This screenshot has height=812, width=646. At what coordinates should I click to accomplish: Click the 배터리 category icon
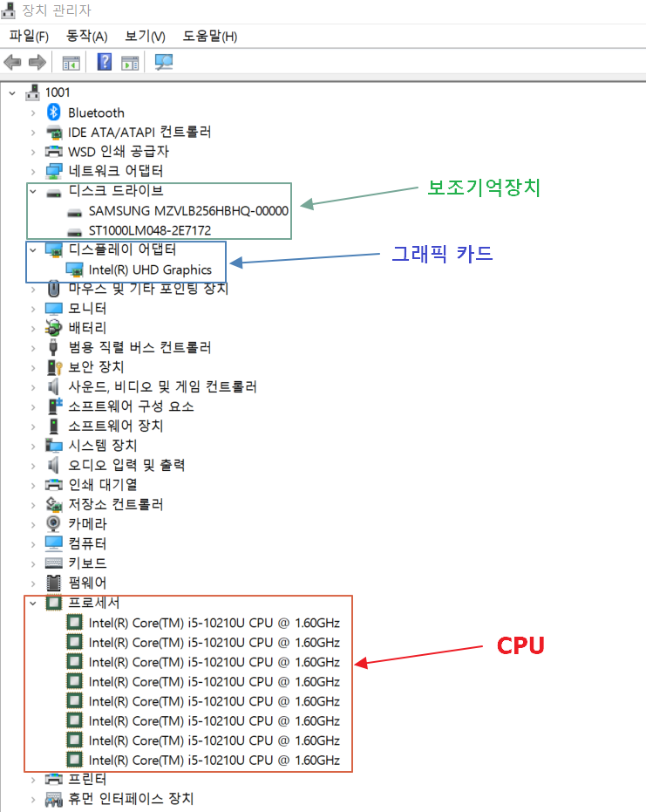click(x=54, y=328)
